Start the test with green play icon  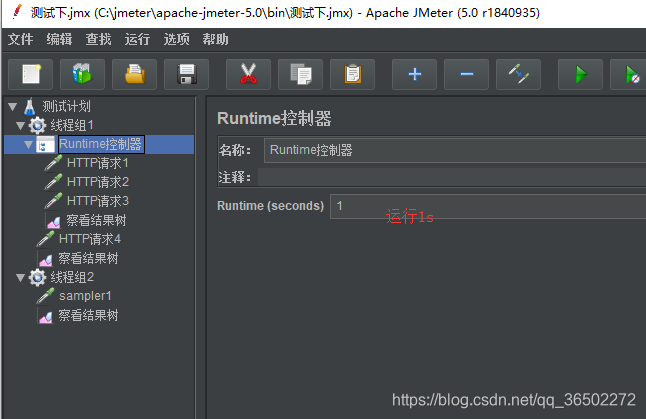pos(580,74)
